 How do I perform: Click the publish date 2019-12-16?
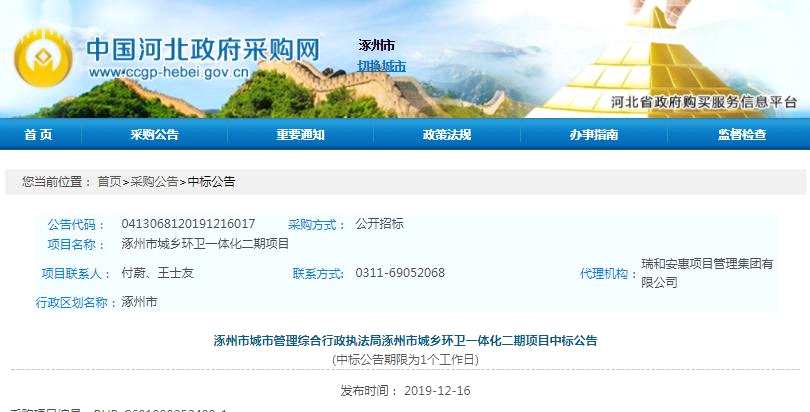[438, 391]
